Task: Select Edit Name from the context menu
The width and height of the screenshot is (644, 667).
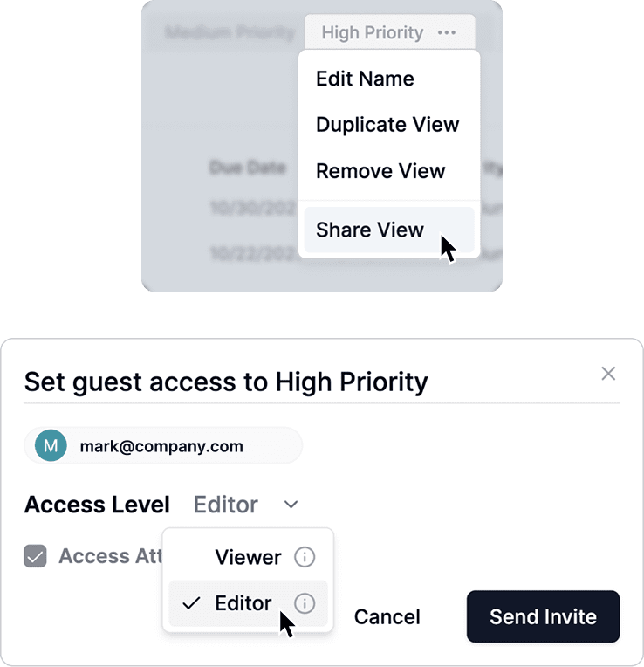Action: (x=365, y=79)
